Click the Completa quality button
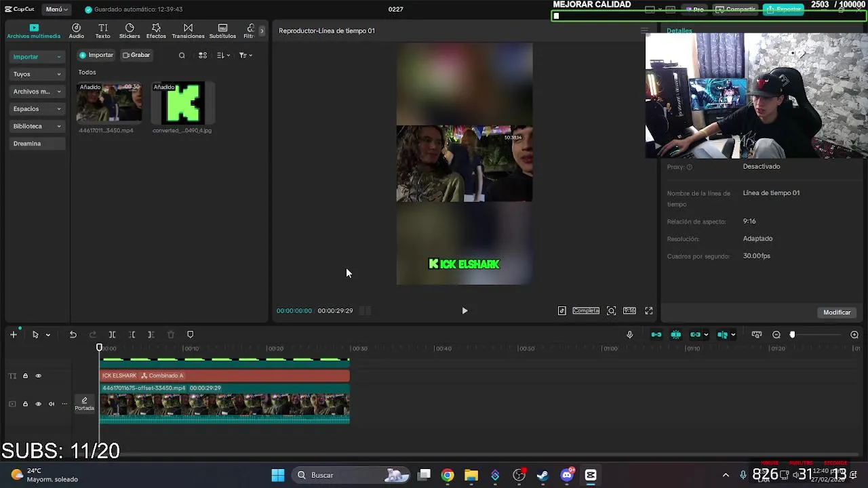 pyautogui.click(x=586, y=310)
